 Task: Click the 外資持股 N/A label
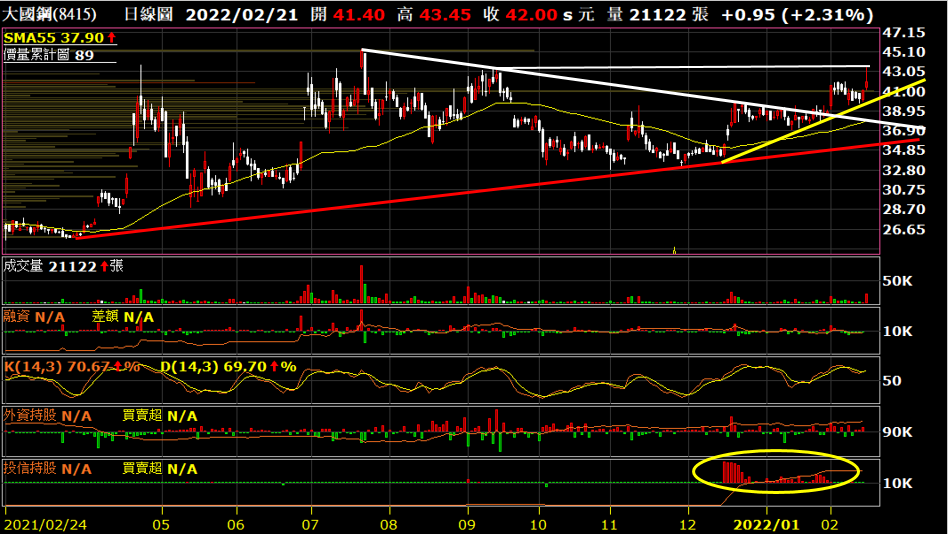(48, 415)
